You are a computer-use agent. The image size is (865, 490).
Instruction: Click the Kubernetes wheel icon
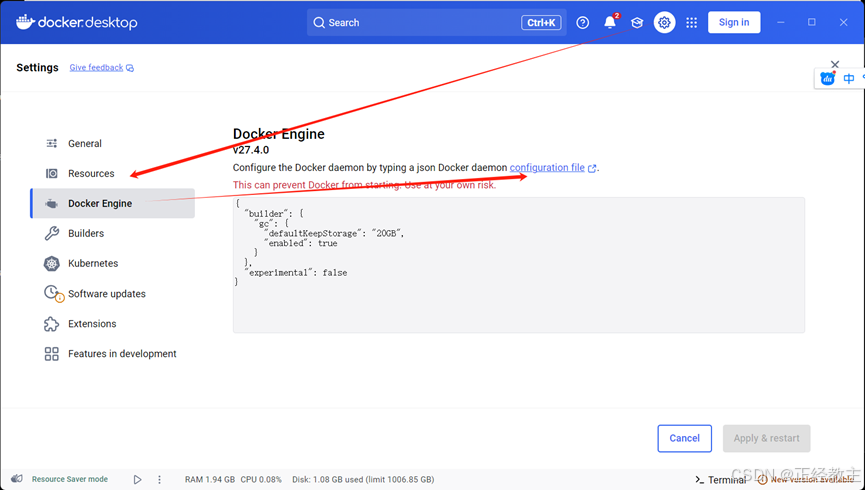point(52,263)
